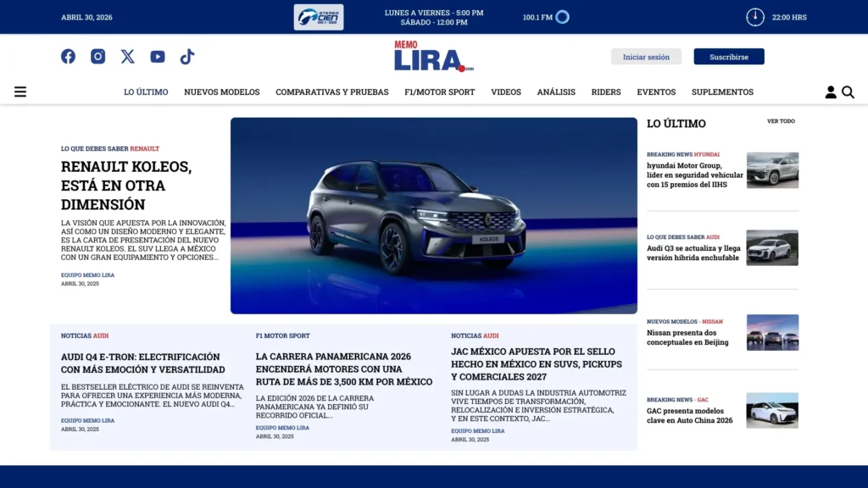
Task: Click the user profile icon
Action: [x=831, y=92]
